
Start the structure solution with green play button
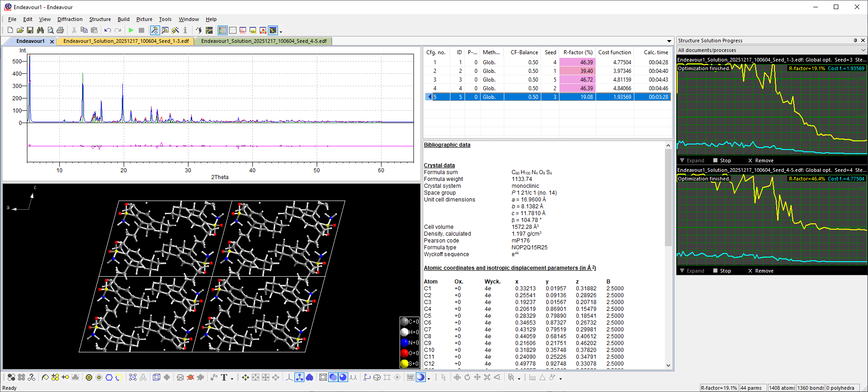(131, 31)
